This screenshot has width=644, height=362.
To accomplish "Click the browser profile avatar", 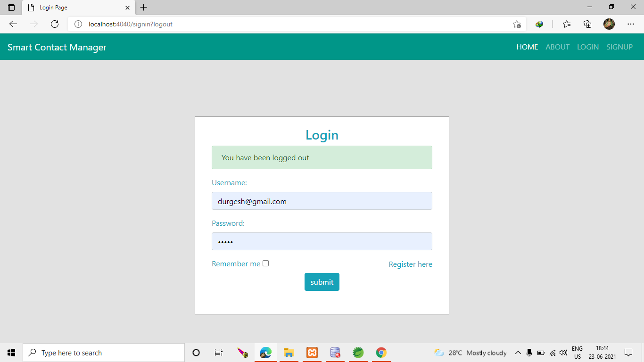I will tap(609, 24).
